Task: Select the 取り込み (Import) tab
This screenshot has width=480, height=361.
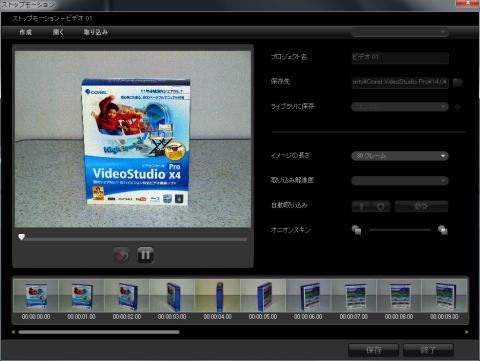Action: tap(95, 32)
